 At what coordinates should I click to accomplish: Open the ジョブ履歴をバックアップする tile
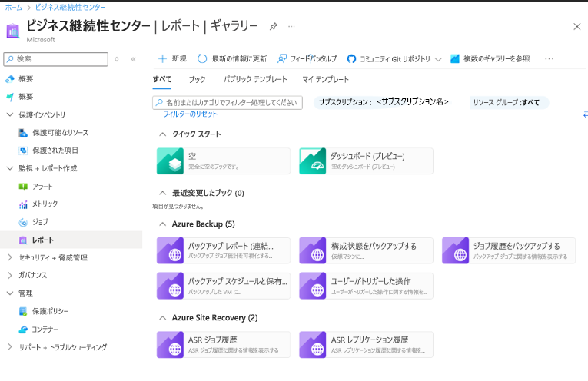point(509,250)
